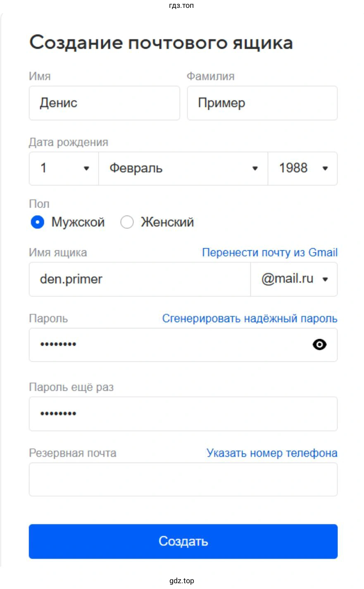Screen dimensions: 364x589
Task: Select the Женский gender radio button
Action: tap(127, 222)
